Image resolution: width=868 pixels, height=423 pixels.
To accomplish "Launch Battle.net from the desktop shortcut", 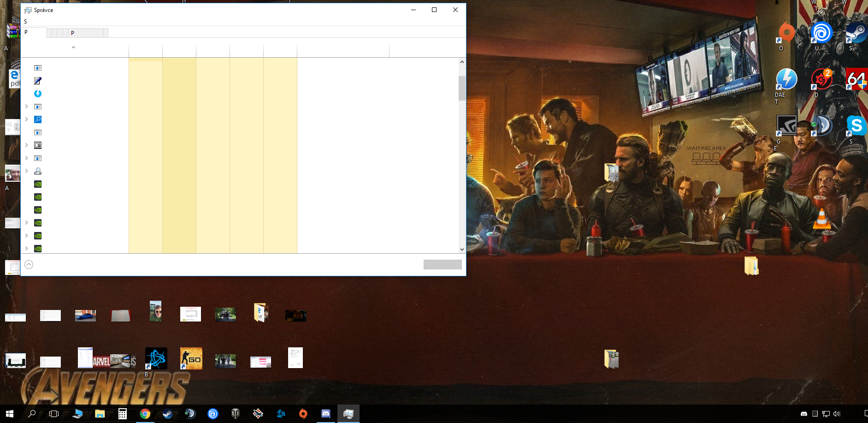I will coord(156,358).
